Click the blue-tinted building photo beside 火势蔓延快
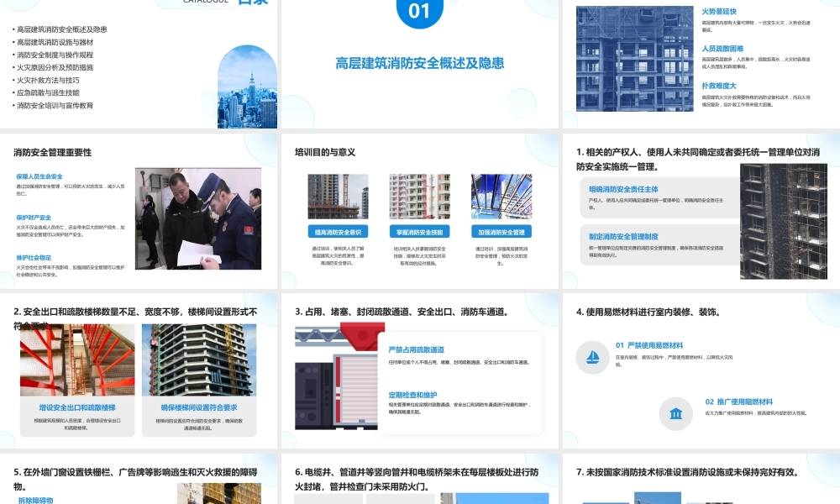This screenshot has width=840, height=504. click(635, 59)
